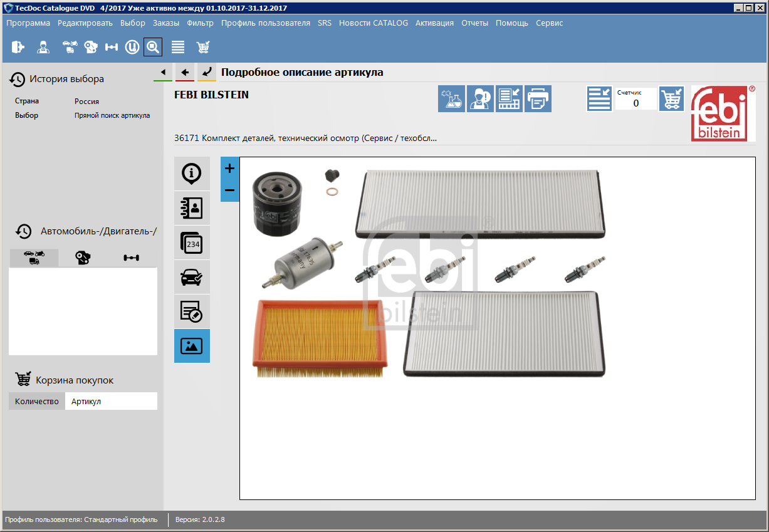Print the article using the printer icon
This screenshot has width=769, height=532.
538,99
